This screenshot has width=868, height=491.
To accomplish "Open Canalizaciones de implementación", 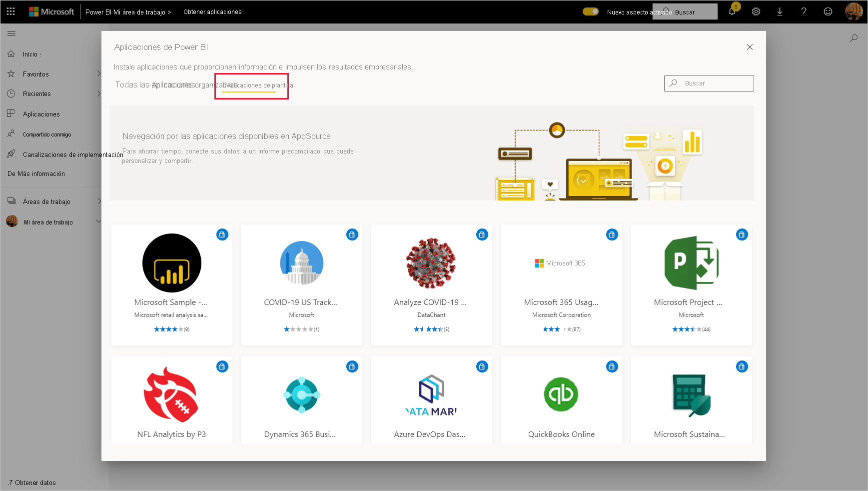I will (73, 154).
